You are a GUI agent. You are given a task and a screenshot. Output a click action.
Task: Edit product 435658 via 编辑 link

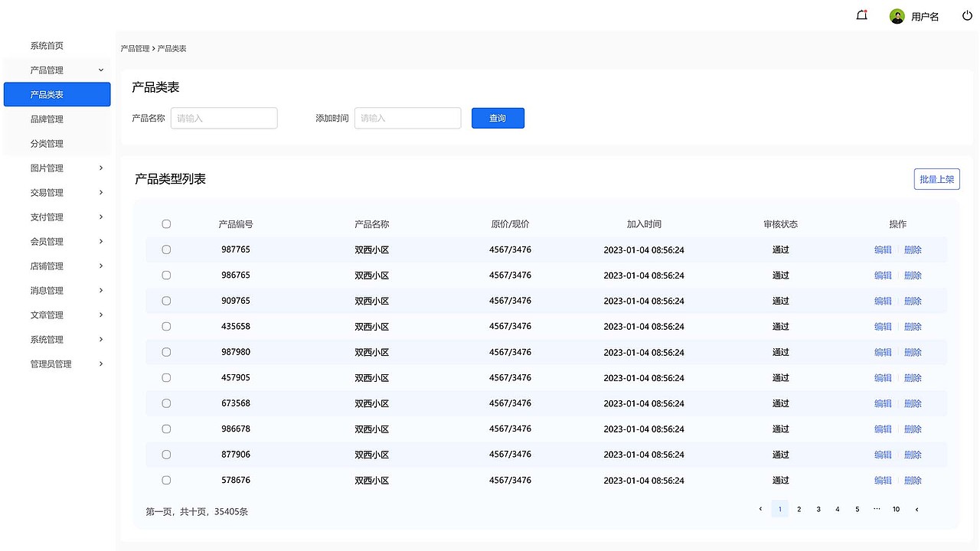[883, 327]
